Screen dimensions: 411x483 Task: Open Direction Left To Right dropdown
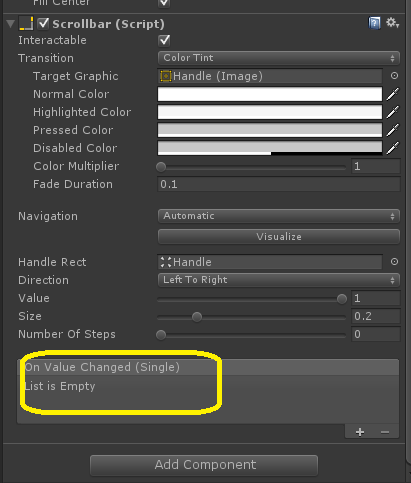point(279,280)
